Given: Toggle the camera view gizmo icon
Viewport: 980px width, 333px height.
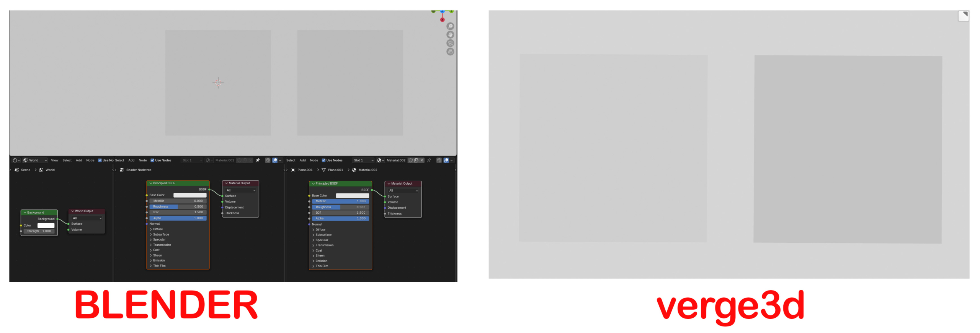Looking at the screenshot, I should 450,43.
